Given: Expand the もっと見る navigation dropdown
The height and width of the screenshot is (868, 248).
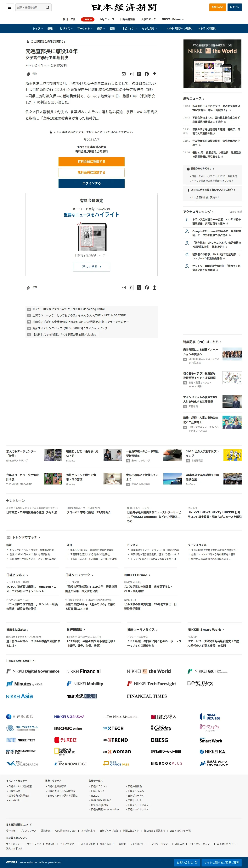Looking at the screenshot, I should tap(149, 29).
